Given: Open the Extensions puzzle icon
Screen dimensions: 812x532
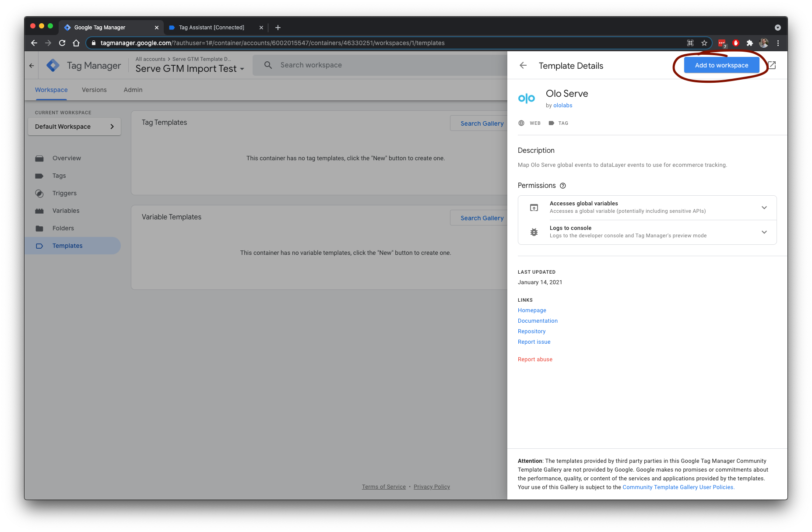Looking at the screenshot, I should [750, 43].
